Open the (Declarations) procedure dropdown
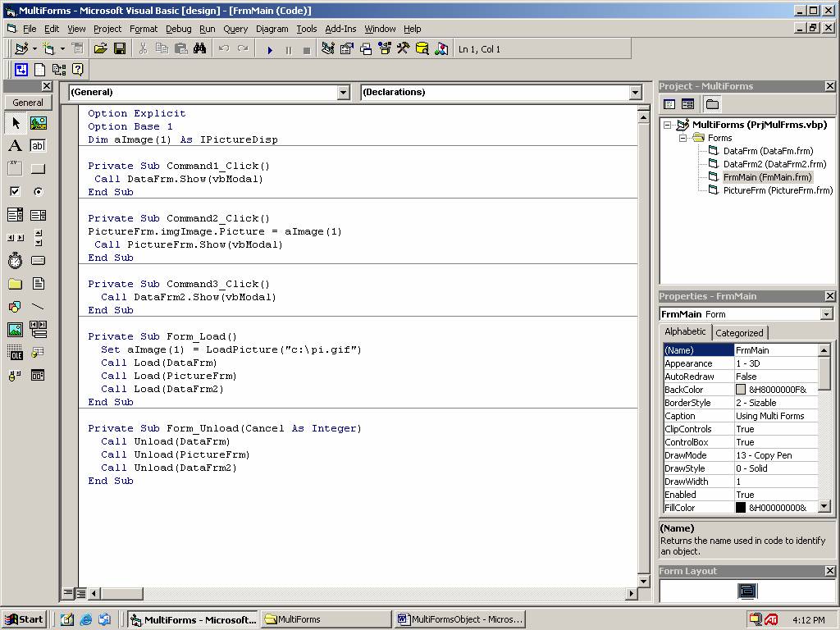840x630 pixels. point(635,93)
